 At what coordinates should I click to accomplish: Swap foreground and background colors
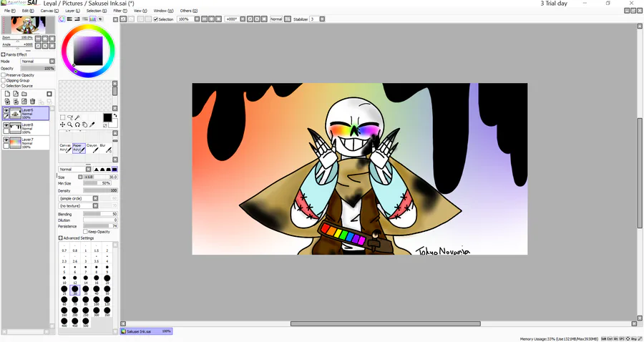(115, 115)
